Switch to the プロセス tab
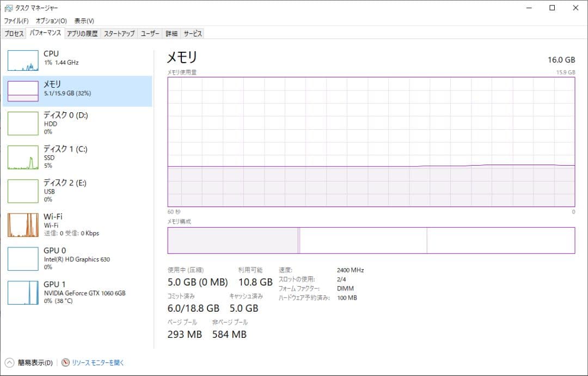This screenshot has width=588, height=376. point(14,33)
